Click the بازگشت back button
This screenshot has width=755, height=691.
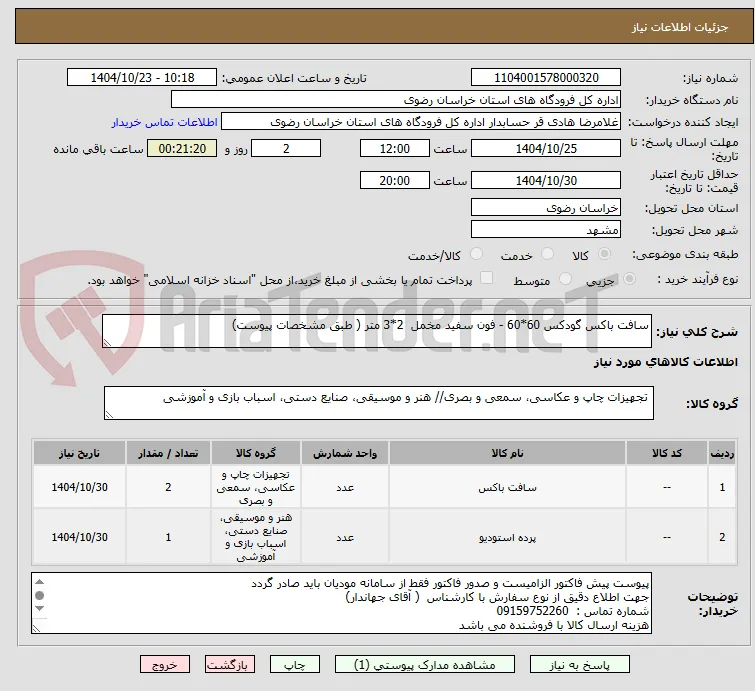(x=229, y=665)
